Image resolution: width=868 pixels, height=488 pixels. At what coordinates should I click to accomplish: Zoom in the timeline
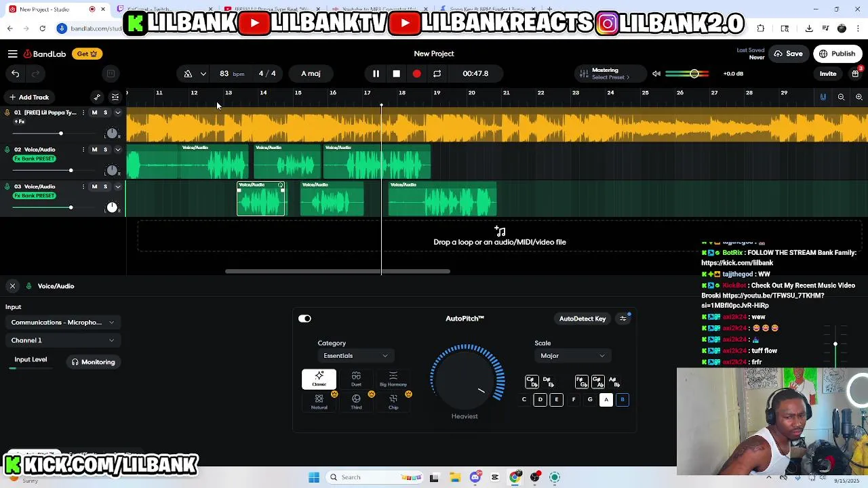(x=859, y=97)
